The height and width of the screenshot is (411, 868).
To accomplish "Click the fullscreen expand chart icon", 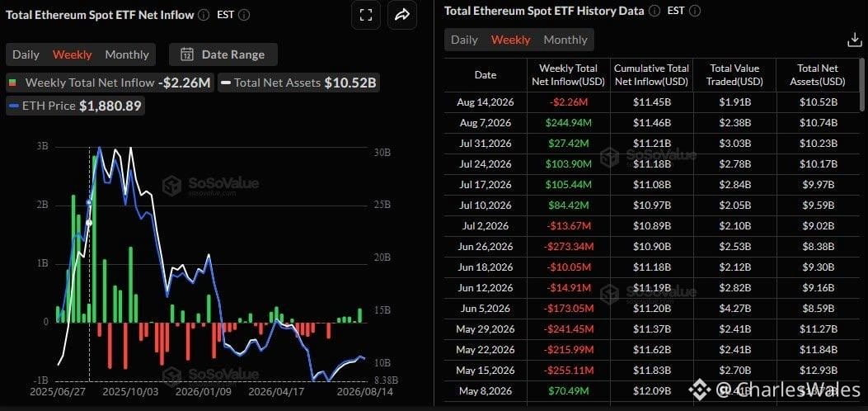I will [x=366, y=15].
